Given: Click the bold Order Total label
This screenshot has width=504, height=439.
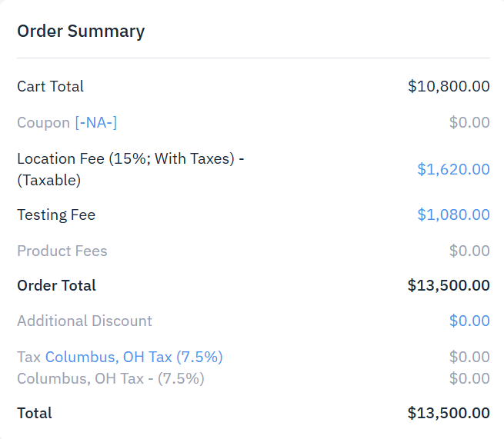Looking at the screenshot, I should [56, 285].
